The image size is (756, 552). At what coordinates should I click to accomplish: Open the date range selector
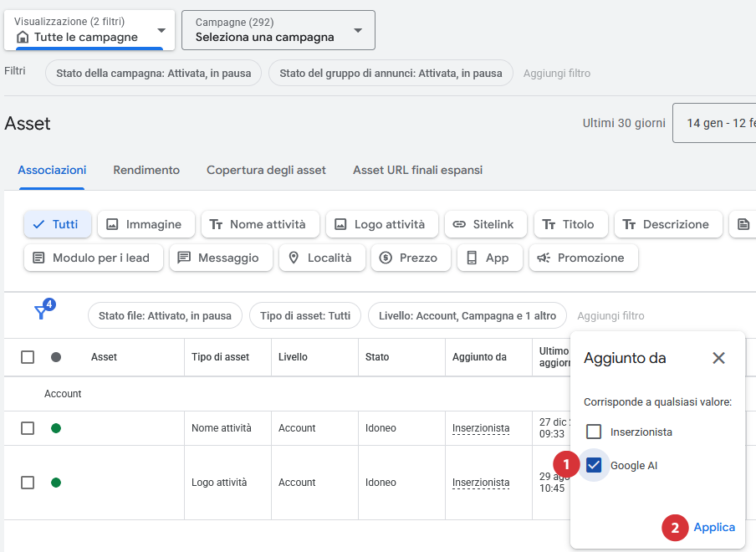pos(715,124)
